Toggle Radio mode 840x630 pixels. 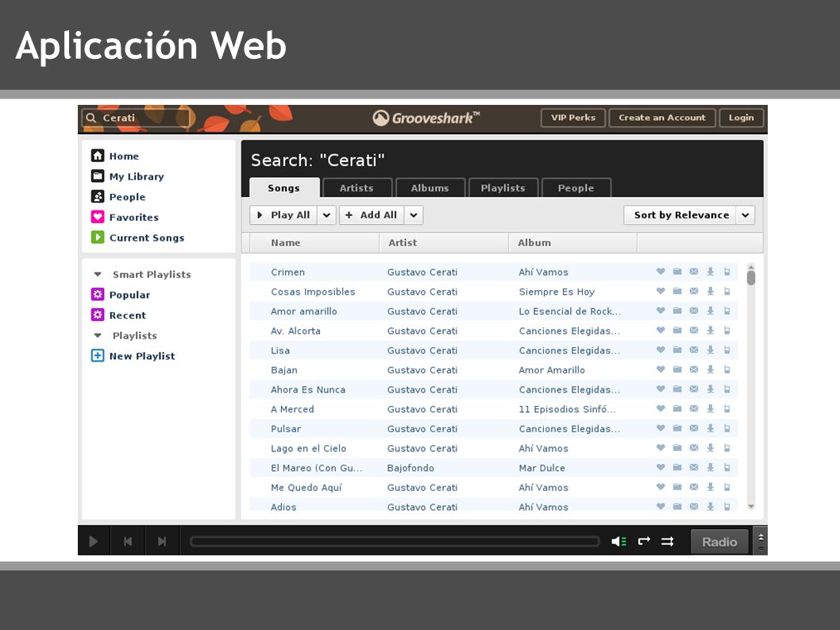pyautogui.click(x=719, y=542)
